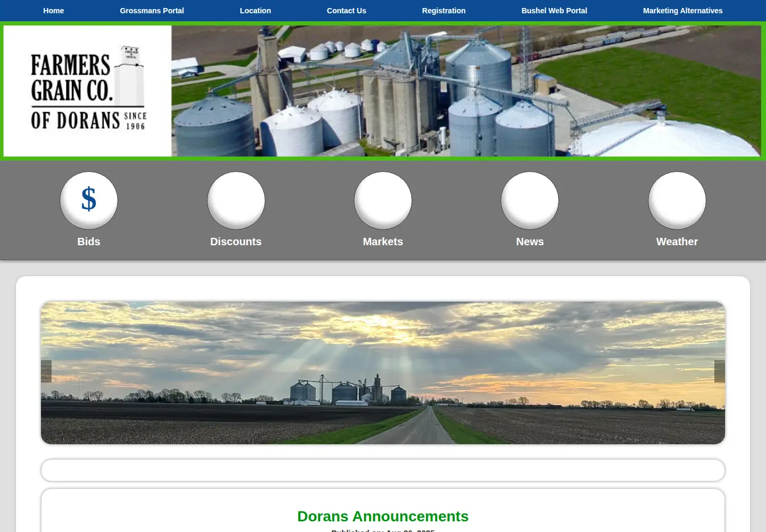Open Bushel Web Portal
766x532 pixels.
554,11
